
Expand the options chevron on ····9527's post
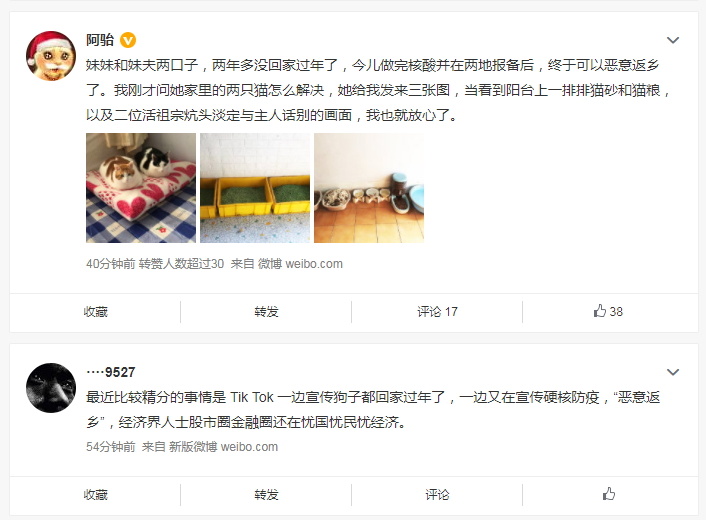[673, 372]
